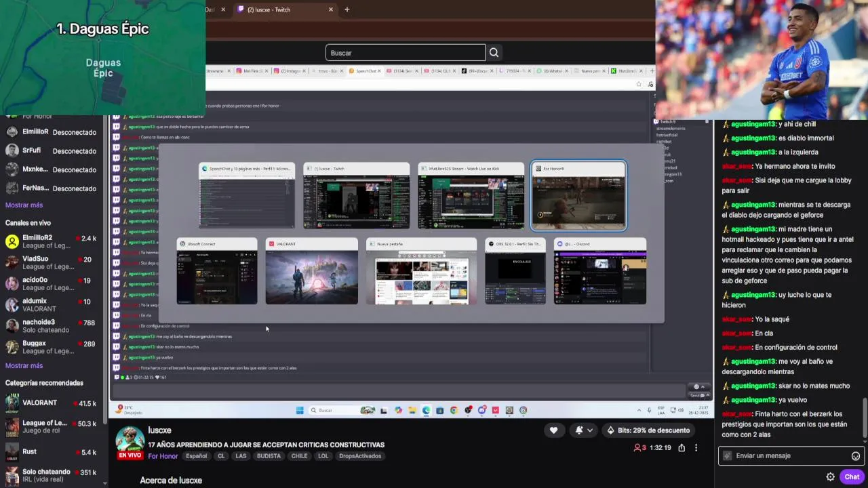The width and height of the screenshot is (868, 488).
Task: Click the EN VIVO live badge
Action: pyautogui.click(x=130, y=455)
